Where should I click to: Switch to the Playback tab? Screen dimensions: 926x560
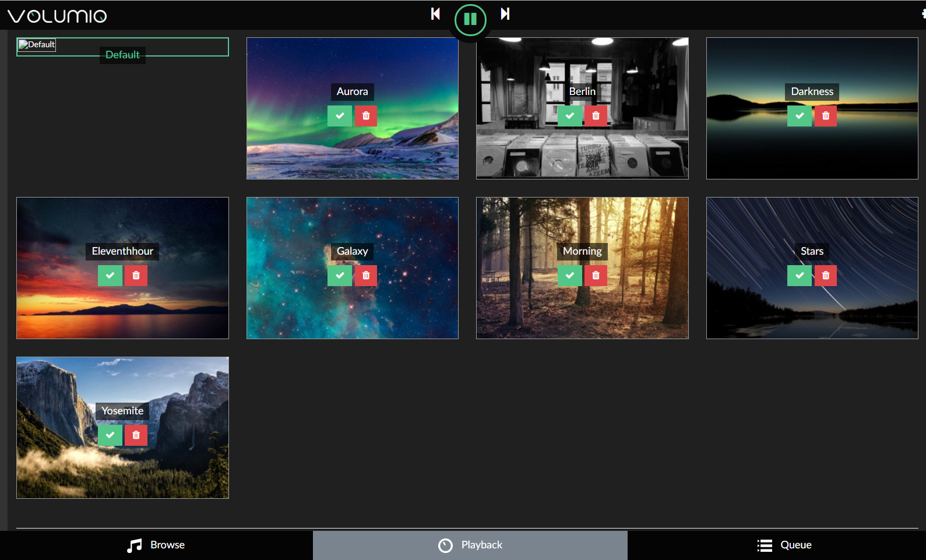coord(470,545)
